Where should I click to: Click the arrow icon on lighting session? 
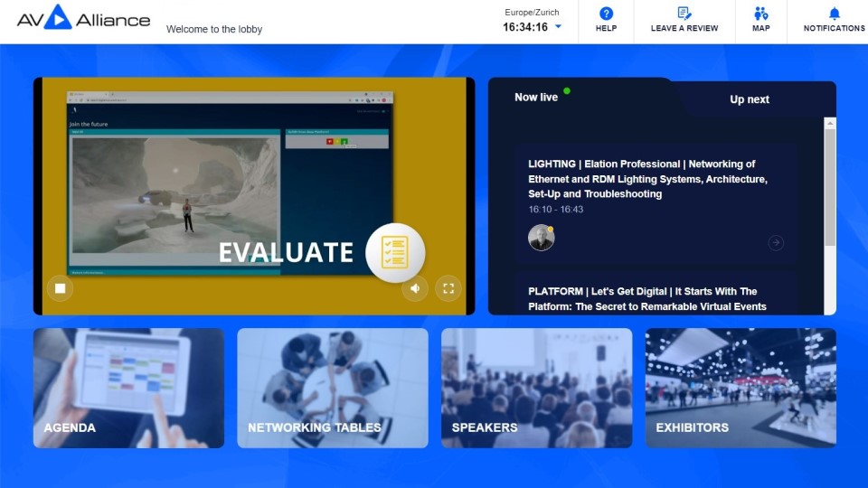point(776,242)
